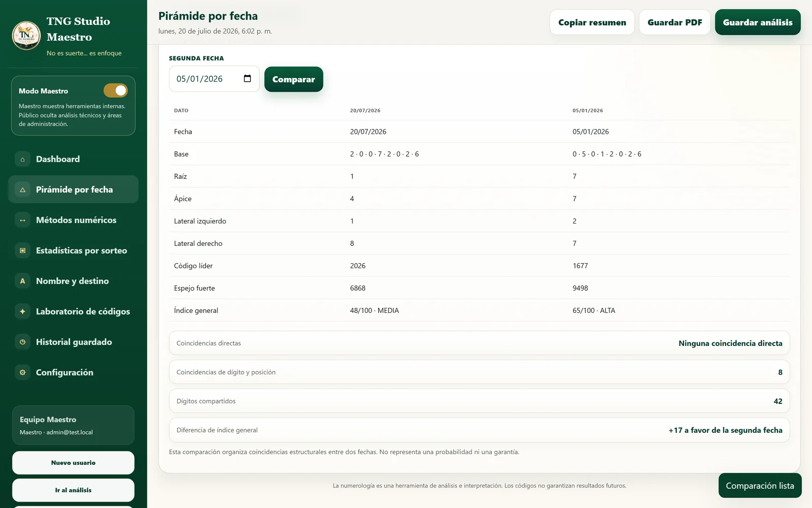Click the Estadísticas por sorteo square icon

click(22, 250)
